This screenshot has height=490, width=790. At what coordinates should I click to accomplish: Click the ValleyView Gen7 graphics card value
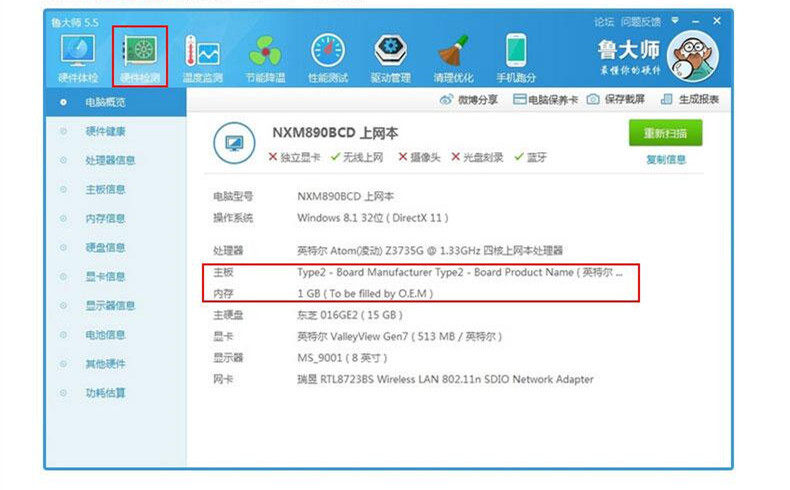click(x=400, y=336)
